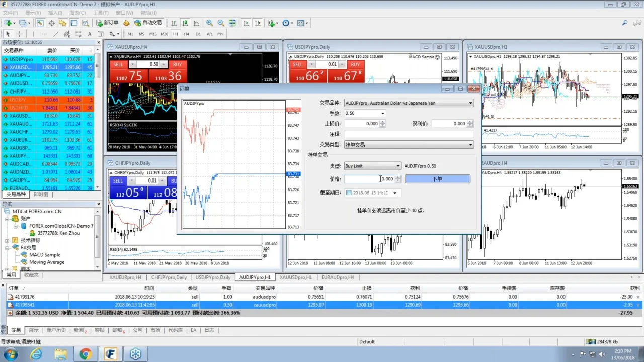Click SELL on the CHFJPYpro chart panel
This screenshot has width=644, height=362.
click(x=118, y=180)
